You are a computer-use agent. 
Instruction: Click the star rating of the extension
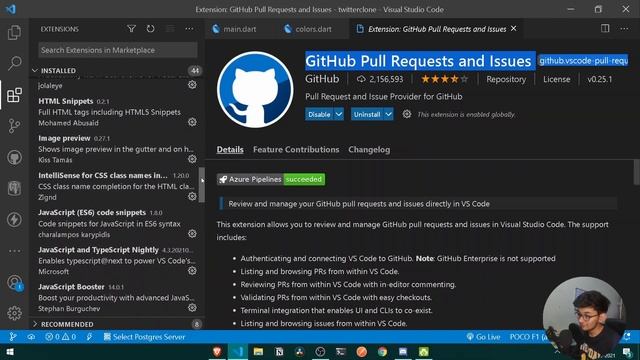[x=444, y=79]
